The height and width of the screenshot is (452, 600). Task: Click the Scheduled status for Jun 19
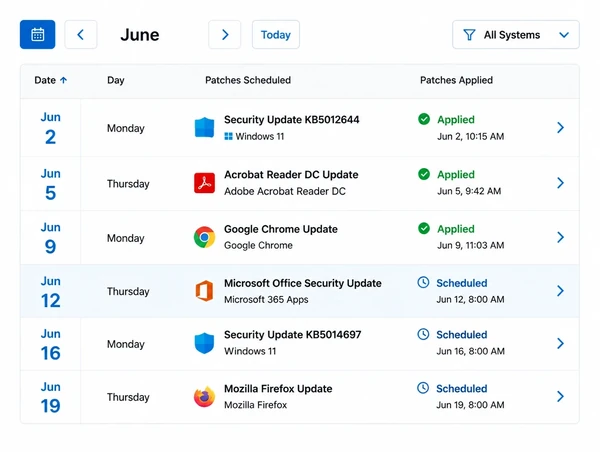461,389
